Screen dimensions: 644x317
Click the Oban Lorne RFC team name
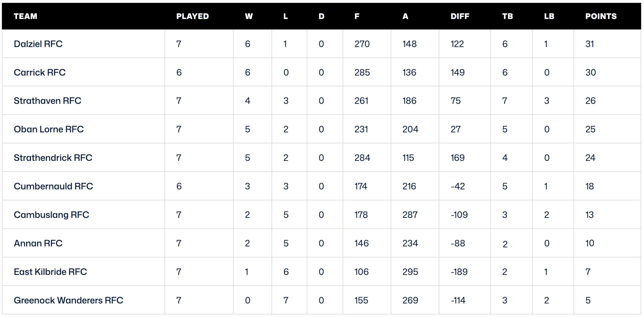(x=49, y=129)
